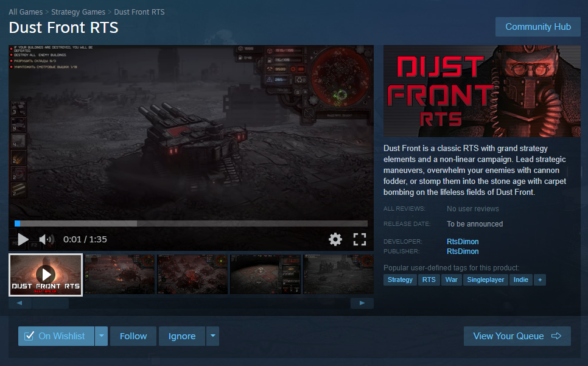The height and width of the screenshot is (366, 588).
Task: Select the Dust Front RTS trailer thumbnail
Action: [46, 275]
